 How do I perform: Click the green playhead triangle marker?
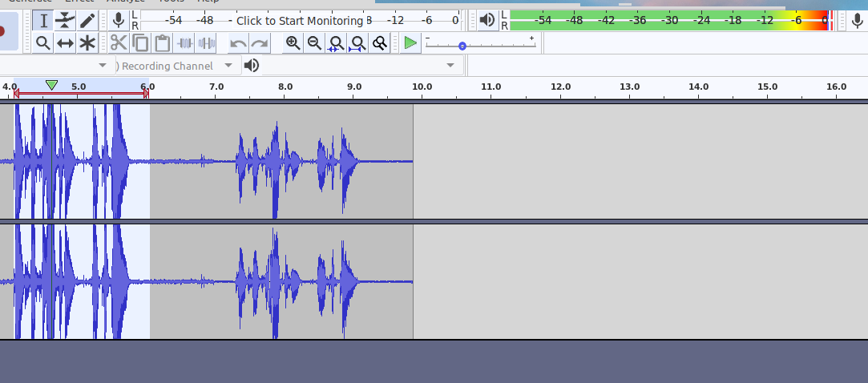(x=51, y=85)
